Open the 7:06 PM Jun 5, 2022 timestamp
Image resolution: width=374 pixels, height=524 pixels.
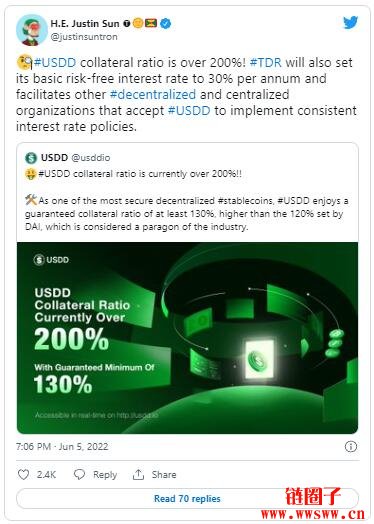point(62,446)
